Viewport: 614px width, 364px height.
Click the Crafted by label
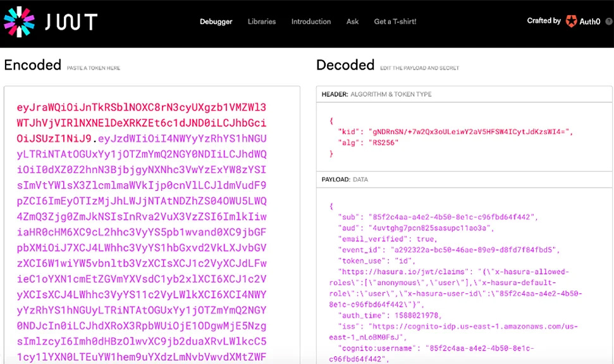click(x=544, y=21)
